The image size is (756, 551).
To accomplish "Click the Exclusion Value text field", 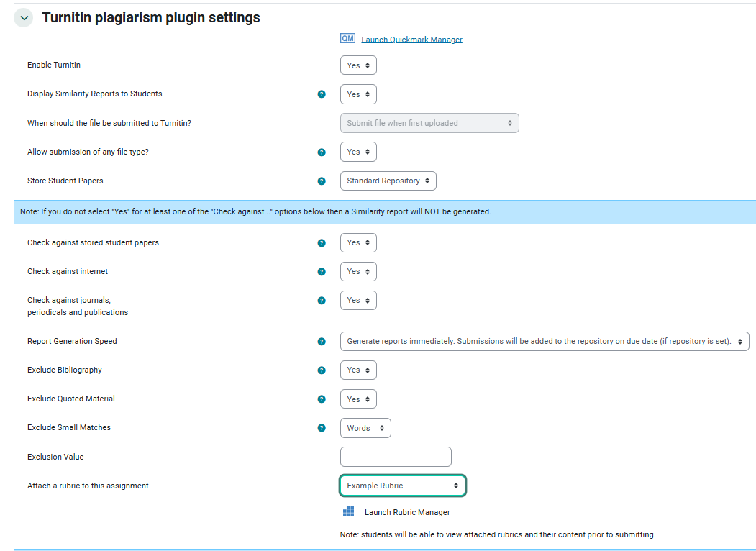I will pyautogui.click(x=395, y=457).
